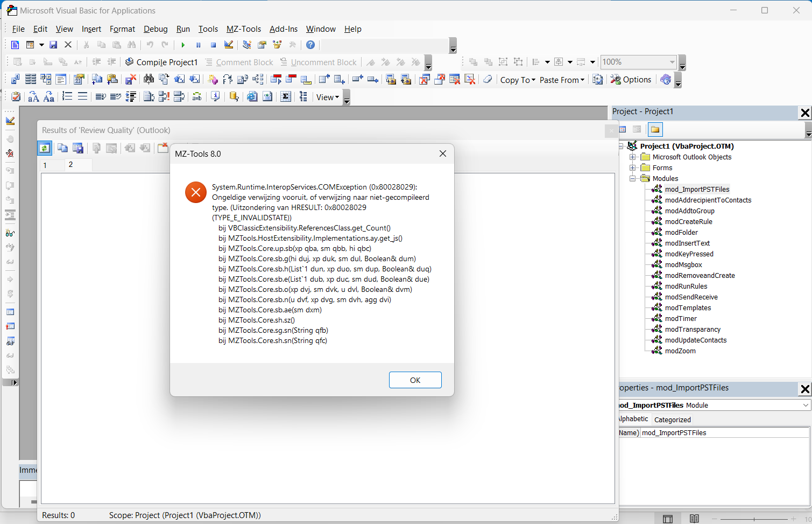The height and width of the screenshot is (524, 812).
Task: Click the Break pause icon in toolbar
Action: 198,45
